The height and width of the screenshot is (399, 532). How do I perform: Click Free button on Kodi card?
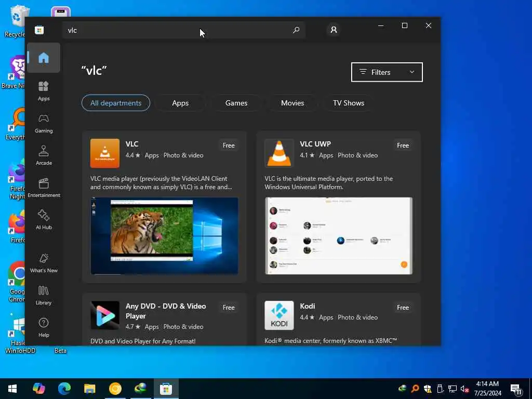[403, 308]
